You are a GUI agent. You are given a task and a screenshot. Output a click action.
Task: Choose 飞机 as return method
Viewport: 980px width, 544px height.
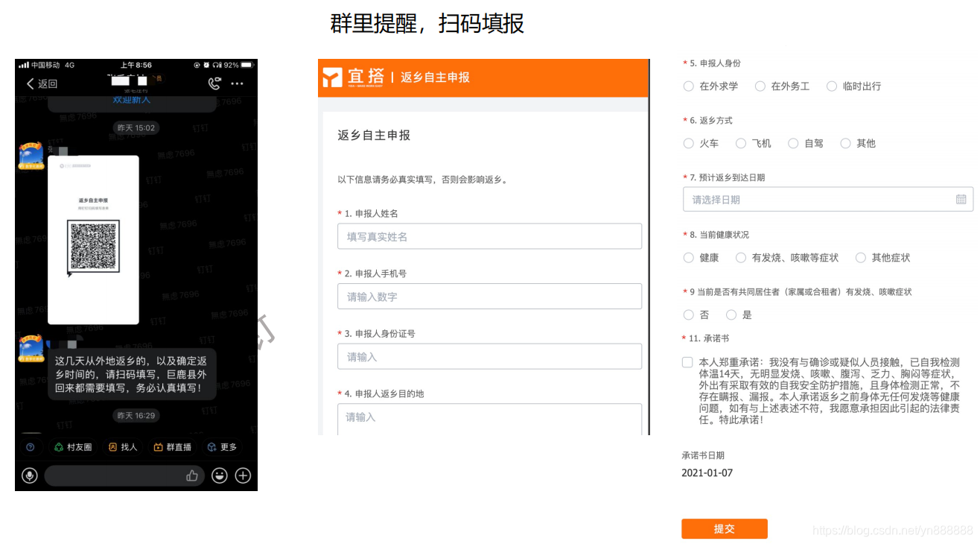point(753,143)
